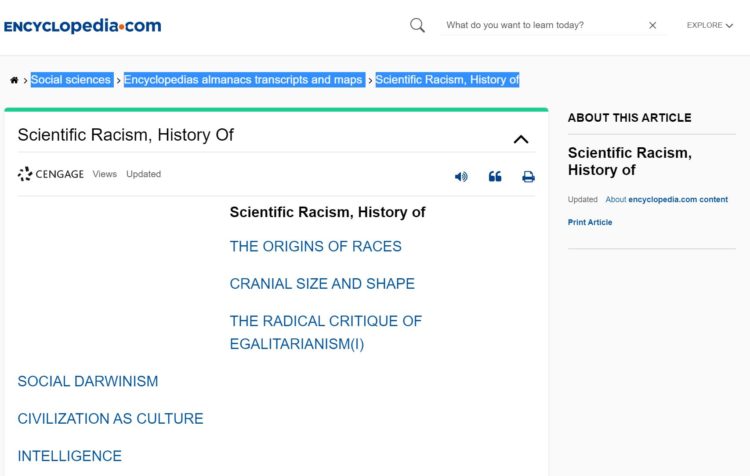
Task: Click the Cengage logo
Action: (51, 174)
